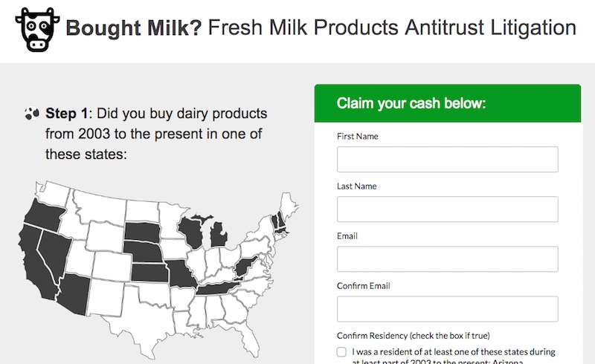
Task: Focus the Email input field
Action: point(448,259)
